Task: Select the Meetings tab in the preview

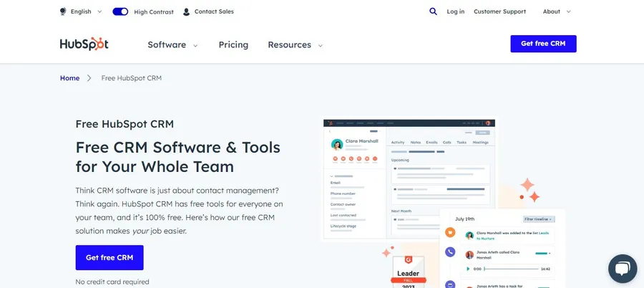Action: 481,143
